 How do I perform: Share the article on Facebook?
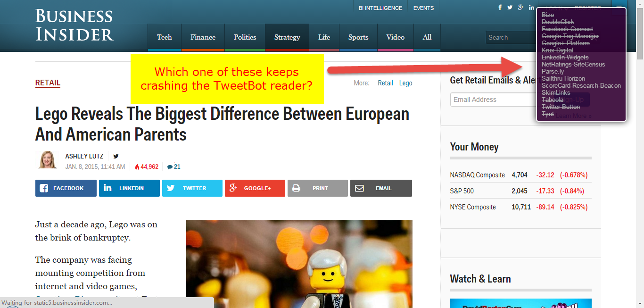66,188
